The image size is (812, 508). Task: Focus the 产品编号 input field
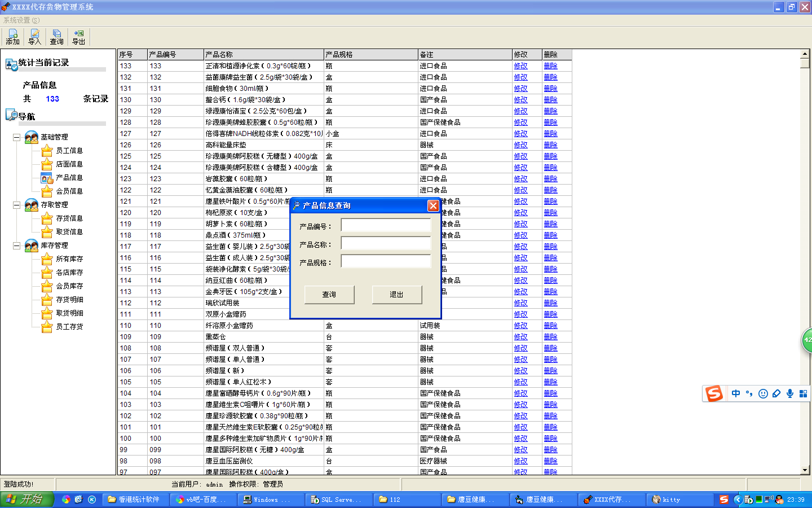point(386,226)
